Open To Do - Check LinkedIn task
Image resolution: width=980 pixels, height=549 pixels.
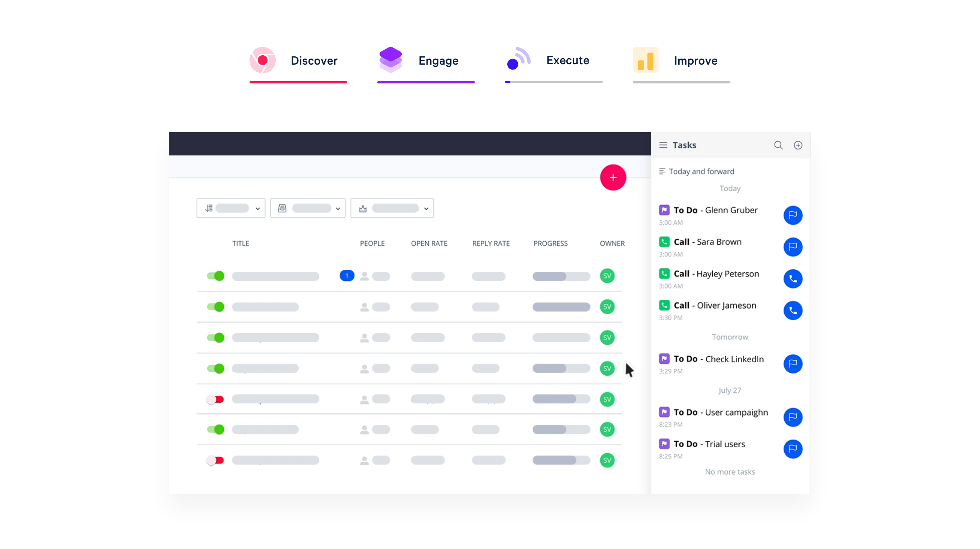(x=718, y=359)
